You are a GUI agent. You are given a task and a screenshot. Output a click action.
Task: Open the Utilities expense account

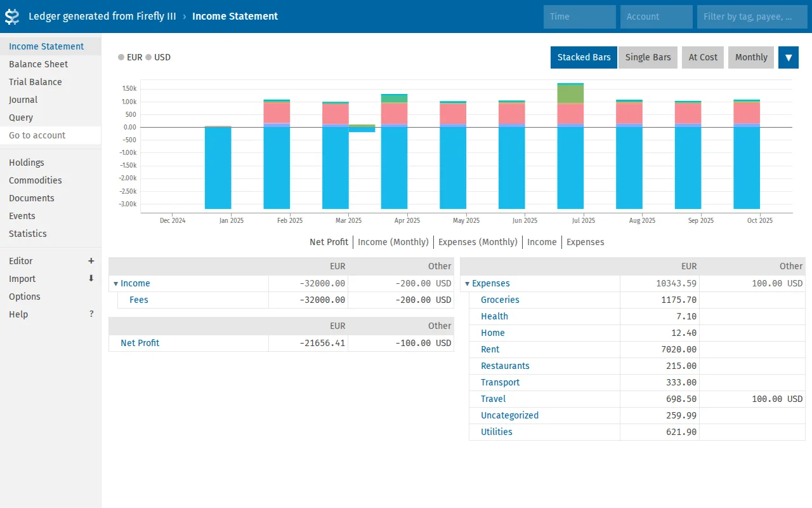coord(496,432)
